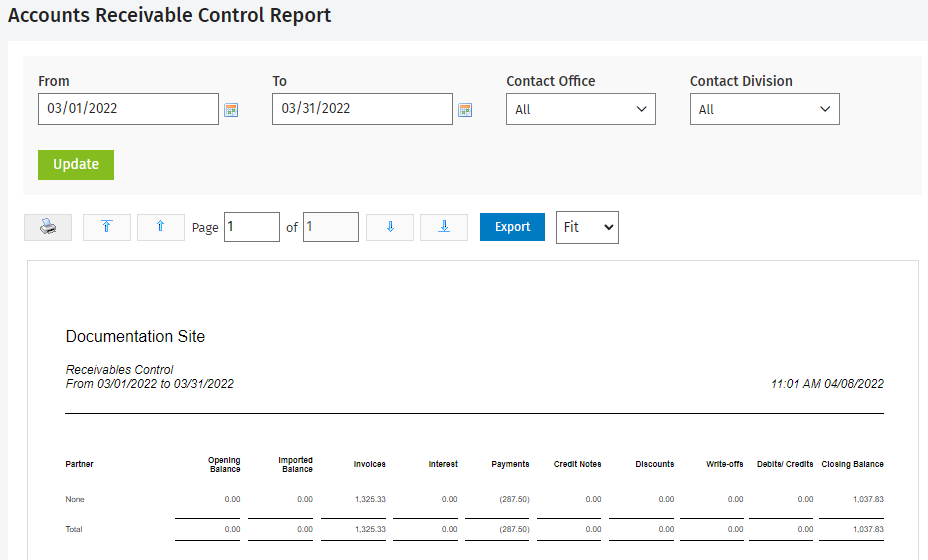Screen dimensions: 928x560
Task: Click the green Update button
Action: pos(76,165)
